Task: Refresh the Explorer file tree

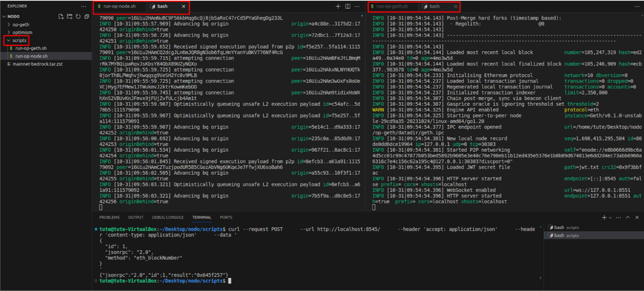Action: click(x=78, y=16)
